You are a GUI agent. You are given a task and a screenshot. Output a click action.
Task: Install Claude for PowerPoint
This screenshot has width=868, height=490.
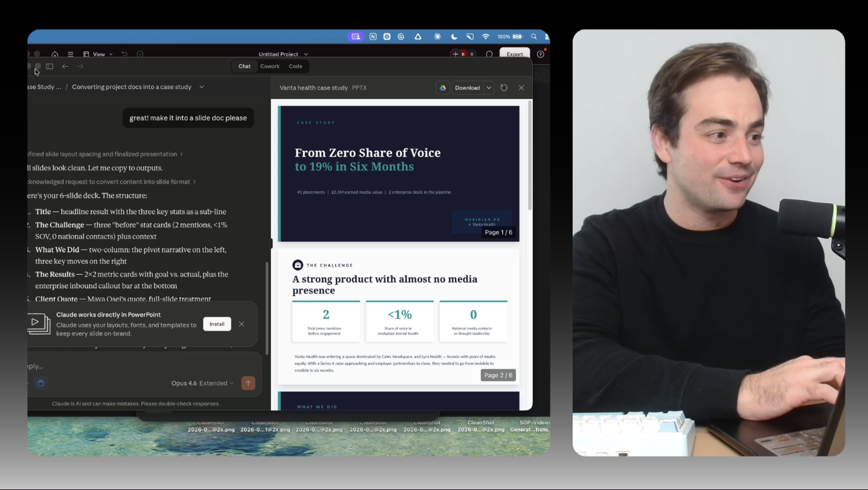pyautogui.click(x=217, y=324)
